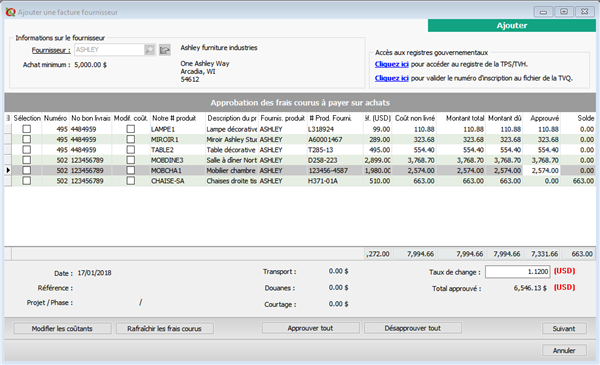Open the TVQ validation Cliquez ici link
This screenshot has height=365, width=600.
click(x=391, y=78)
